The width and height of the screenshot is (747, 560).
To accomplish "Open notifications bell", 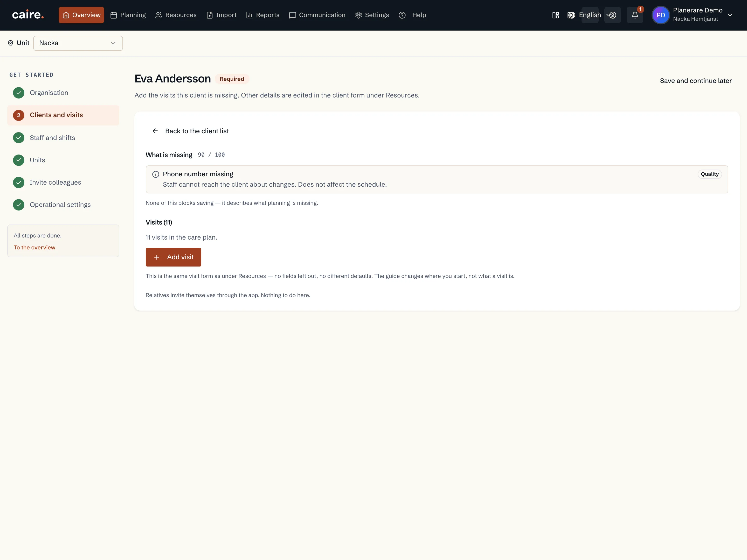I will point(635,15).
